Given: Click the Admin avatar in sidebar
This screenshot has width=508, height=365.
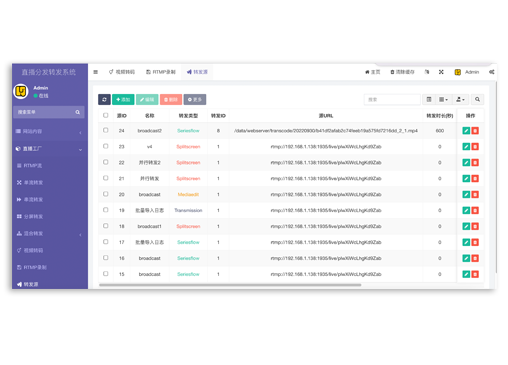Looking at the screenshot, I should pos(21,91).
